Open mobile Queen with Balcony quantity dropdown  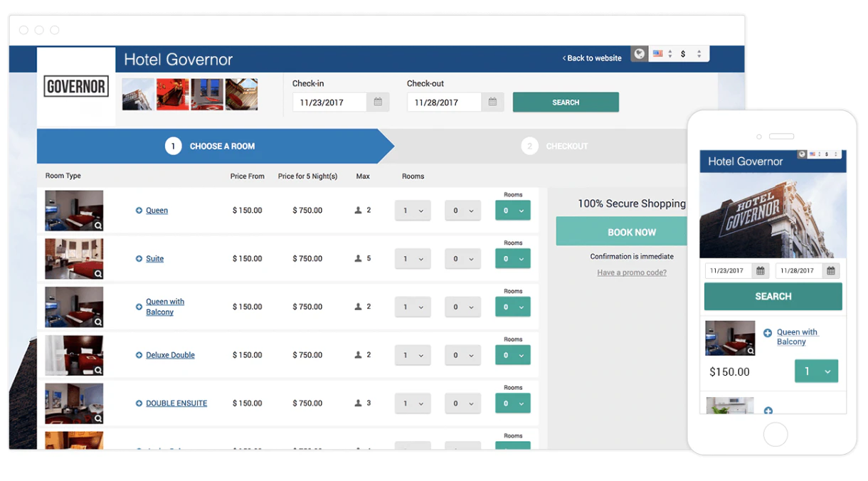816,371
